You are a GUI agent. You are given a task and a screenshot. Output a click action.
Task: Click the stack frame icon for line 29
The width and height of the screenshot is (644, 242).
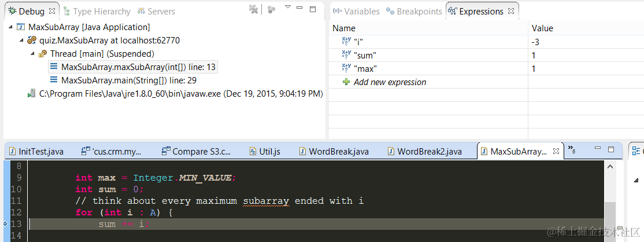point(54,80)
